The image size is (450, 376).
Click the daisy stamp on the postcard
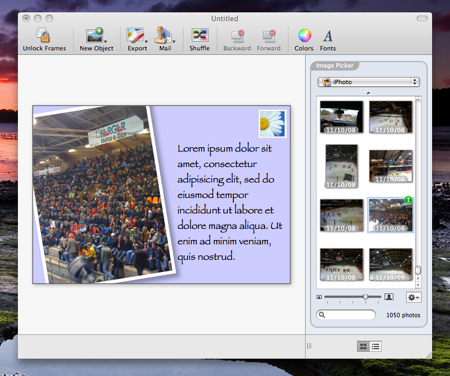coord(272,124)
